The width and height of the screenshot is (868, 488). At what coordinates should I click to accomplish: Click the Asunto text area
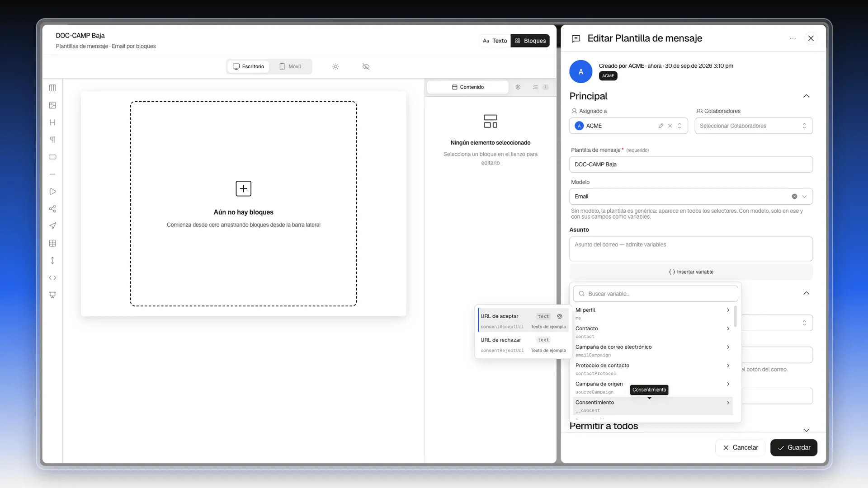click(691, 249)
